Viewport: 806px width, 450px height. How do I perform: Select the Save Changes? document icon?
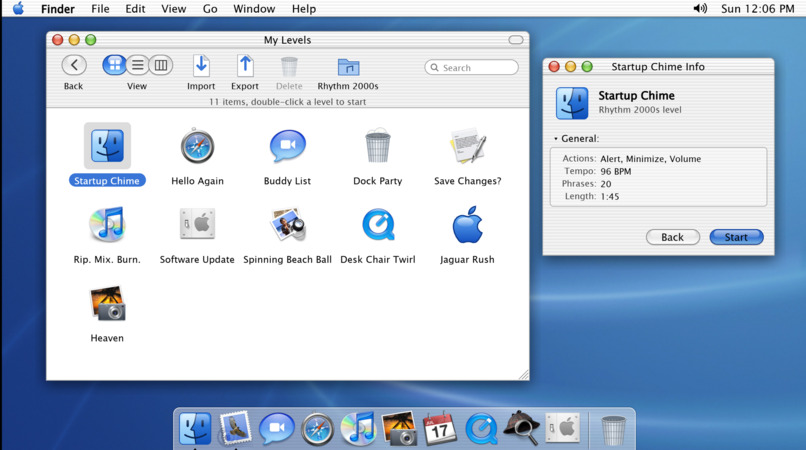pyautogui.click(x=468, y=146)
